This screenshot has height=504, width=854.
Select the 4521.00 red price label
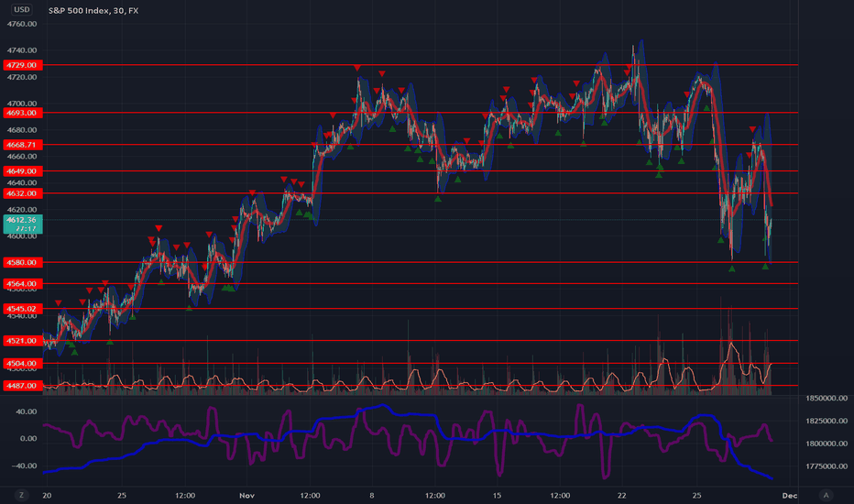coord(22,341)
